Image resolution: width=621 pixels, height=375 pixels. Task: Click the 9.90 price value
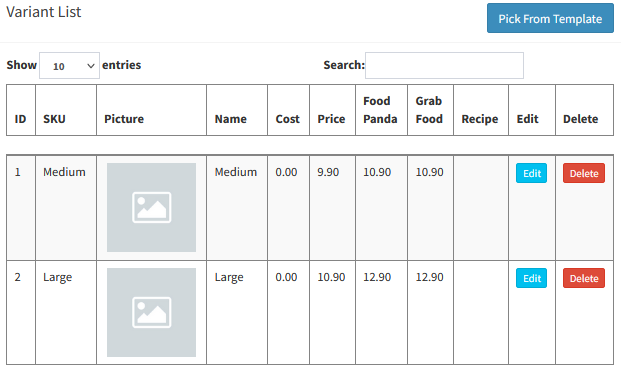pyautogui.click(x=328, y=172)
